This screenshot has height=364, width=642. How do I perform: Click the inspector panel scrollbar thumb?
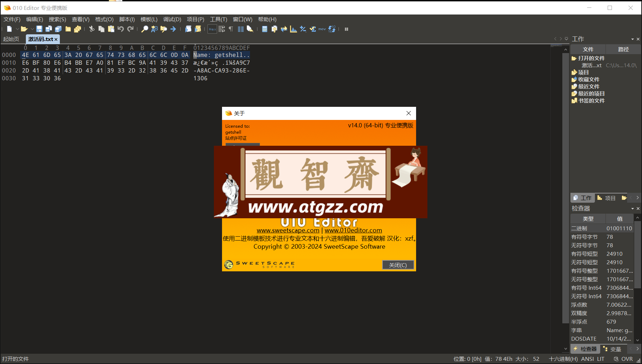pyautogui.click(x=637, y=255)
